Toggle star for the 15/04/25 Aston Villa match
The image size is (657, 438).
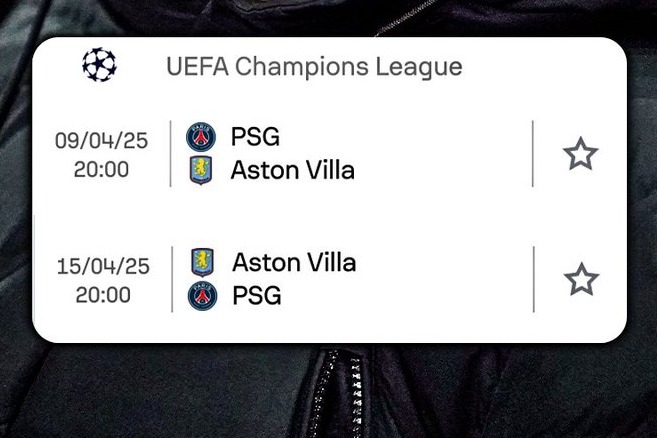point(581,279)
